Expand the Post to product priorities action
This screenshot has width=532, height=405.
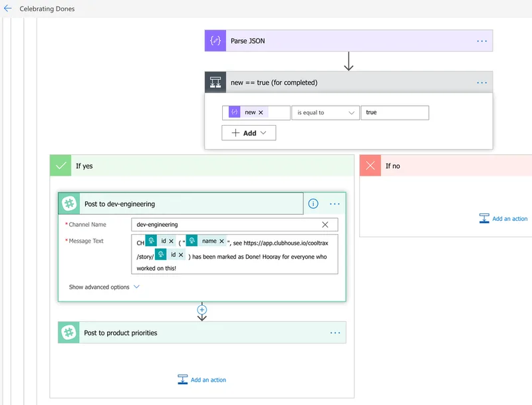[x=202, y=333]
